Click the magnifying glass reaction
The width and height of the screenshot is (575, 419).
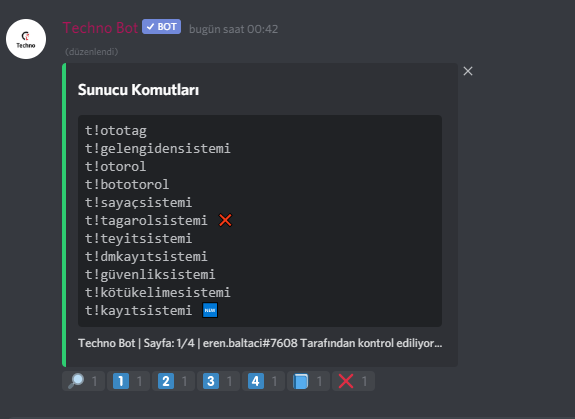coord(83,381)
